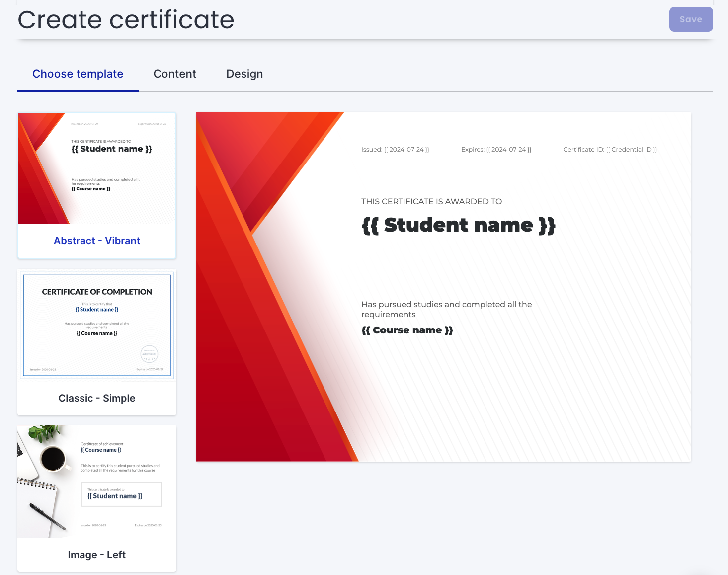This screenshot has width=728, height=575.
Task: Click the Image - Left label
Action: click(97, 555)
